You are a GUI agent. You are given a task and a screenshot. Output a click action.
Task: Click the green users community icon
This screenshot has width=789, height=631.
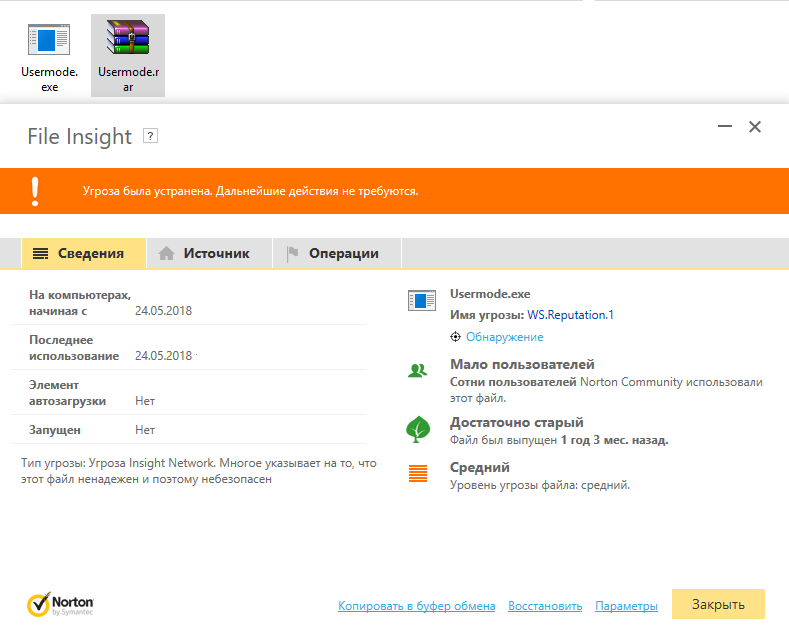(418, 371)
